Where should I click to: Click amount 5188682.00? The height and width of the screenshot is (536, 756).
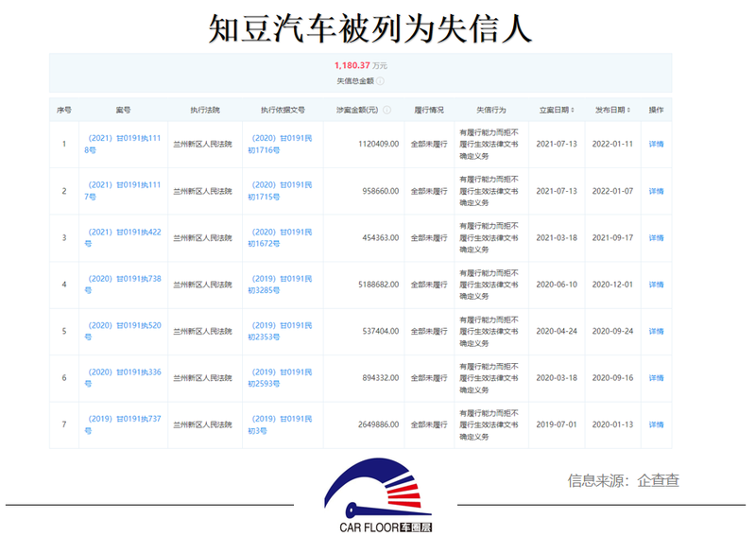[x=379, y=285]
